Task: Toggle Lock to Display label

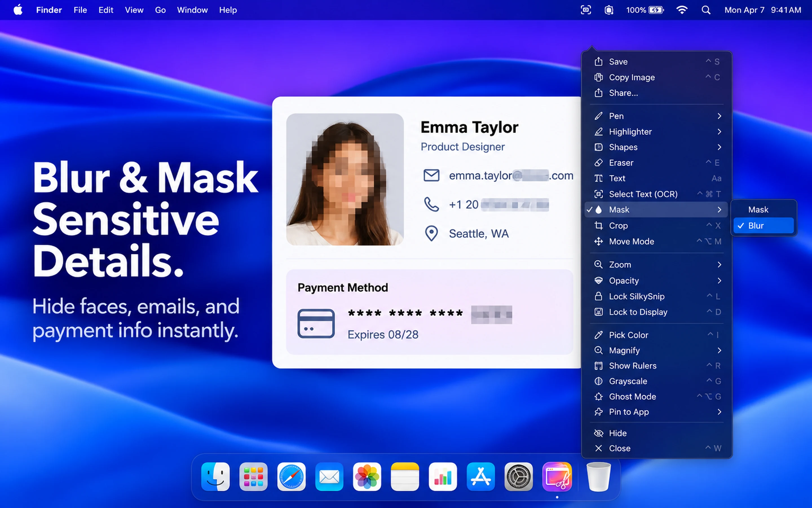Action: coord(638,312)
